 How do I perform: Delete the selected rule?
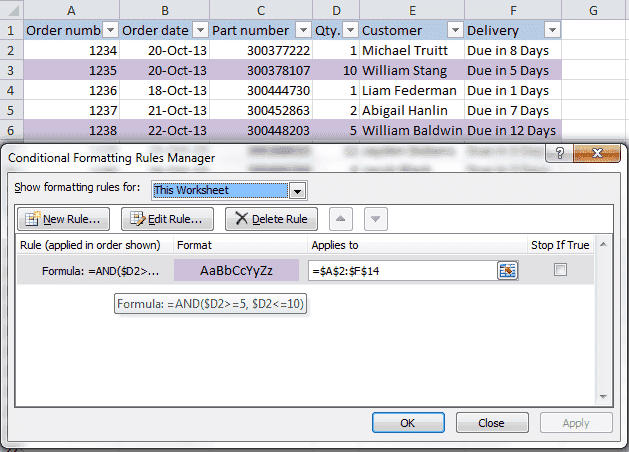(x=271, y=219)
